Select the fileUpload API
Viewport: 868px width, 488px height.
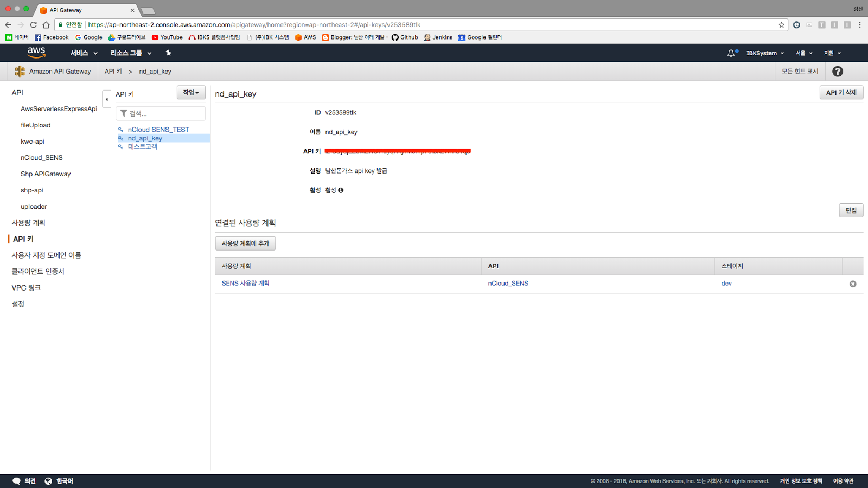35,125
